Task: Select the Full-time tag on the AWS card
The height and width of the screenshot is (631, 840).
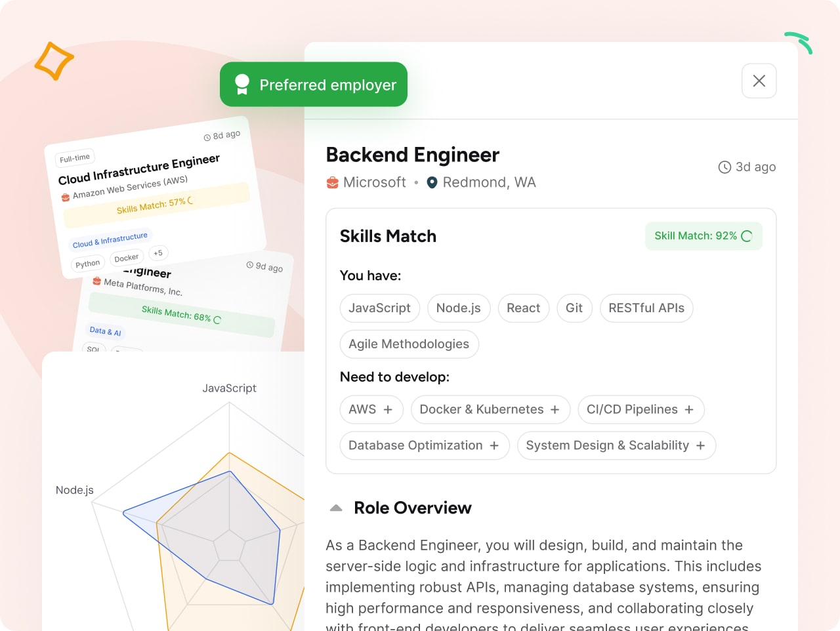Action: [x=73, y=157]
